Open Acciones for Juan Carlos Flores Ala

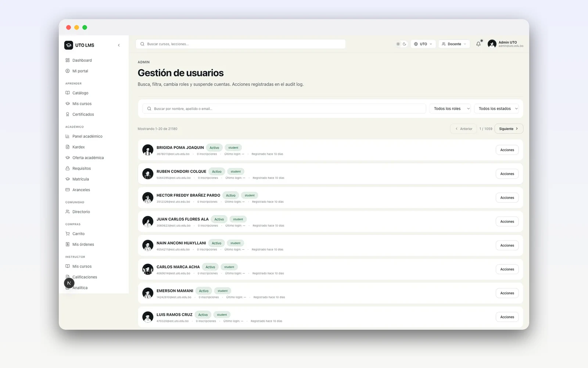click(507, 222)
